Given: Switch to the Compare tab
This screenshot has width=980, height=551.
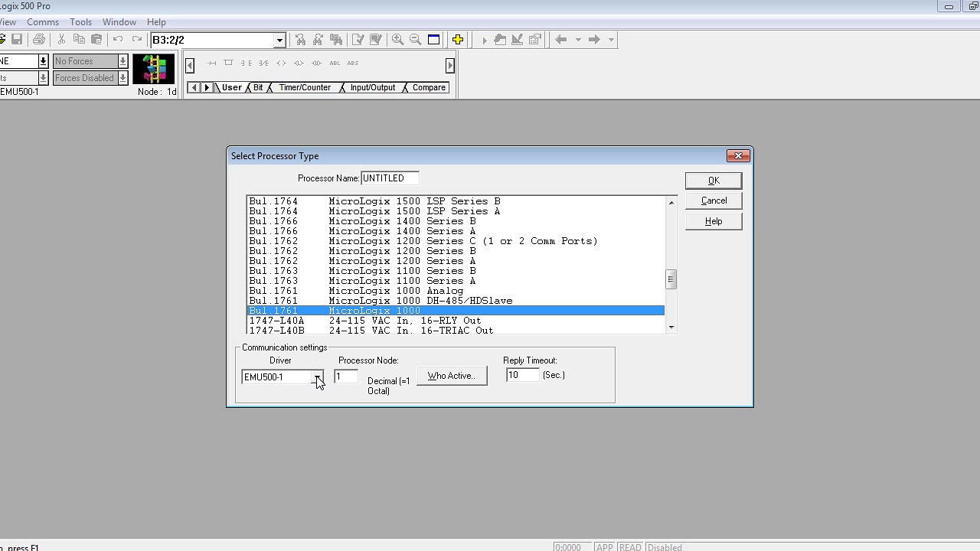Looking at the screenshot, I should pyautogui.click(x=429, y=87).
